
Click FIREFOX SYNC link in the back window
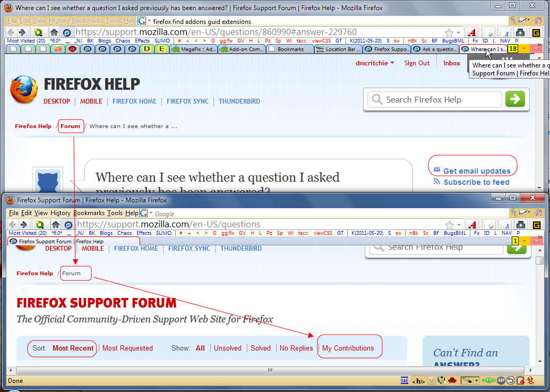pos(187,101)
